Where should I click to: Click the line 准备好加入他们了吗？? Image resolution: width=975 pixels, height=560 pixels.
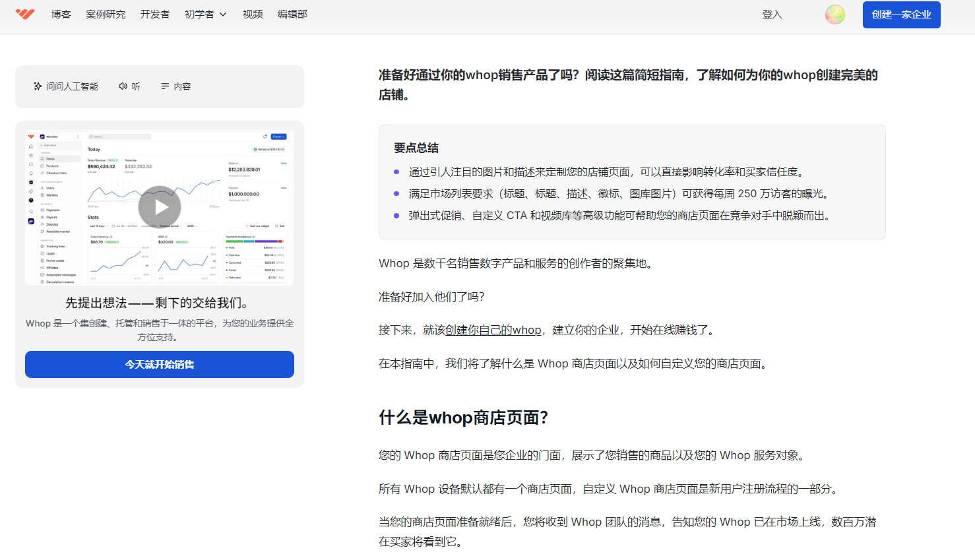point(432,297)
